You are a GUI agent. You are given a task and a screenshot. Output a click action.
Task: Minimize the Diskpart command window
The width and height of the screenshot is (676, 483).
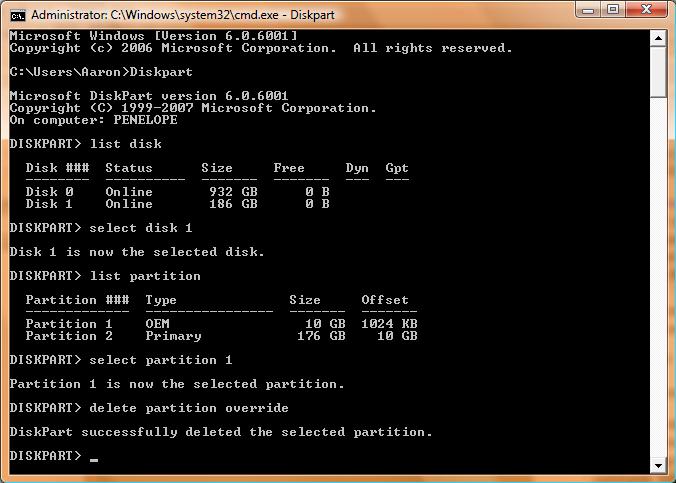coord(588,10)
